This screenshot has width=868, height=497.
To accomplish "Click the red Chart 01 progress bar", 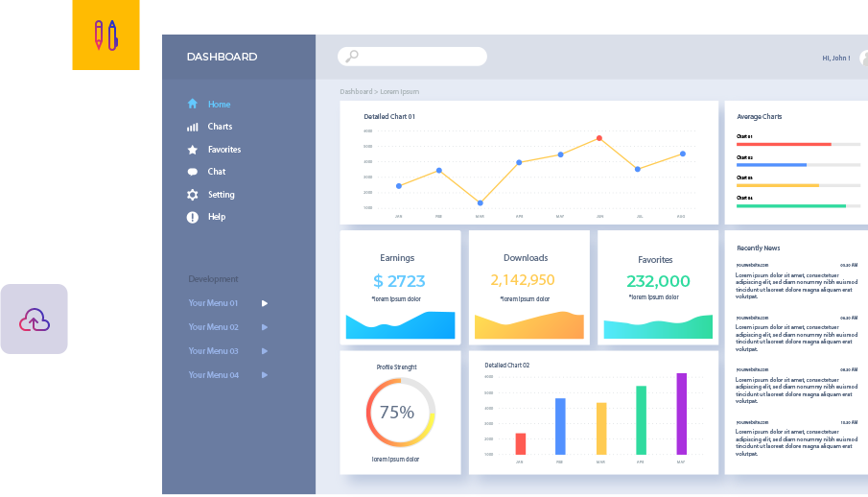I will pyautogui.click(x=784, y=144).
